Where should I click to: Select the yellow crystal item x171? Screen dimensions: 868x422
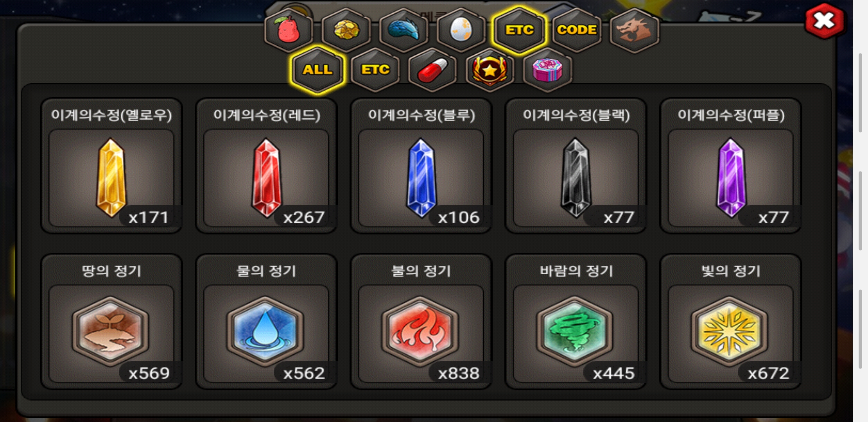(x=111, y=166)
